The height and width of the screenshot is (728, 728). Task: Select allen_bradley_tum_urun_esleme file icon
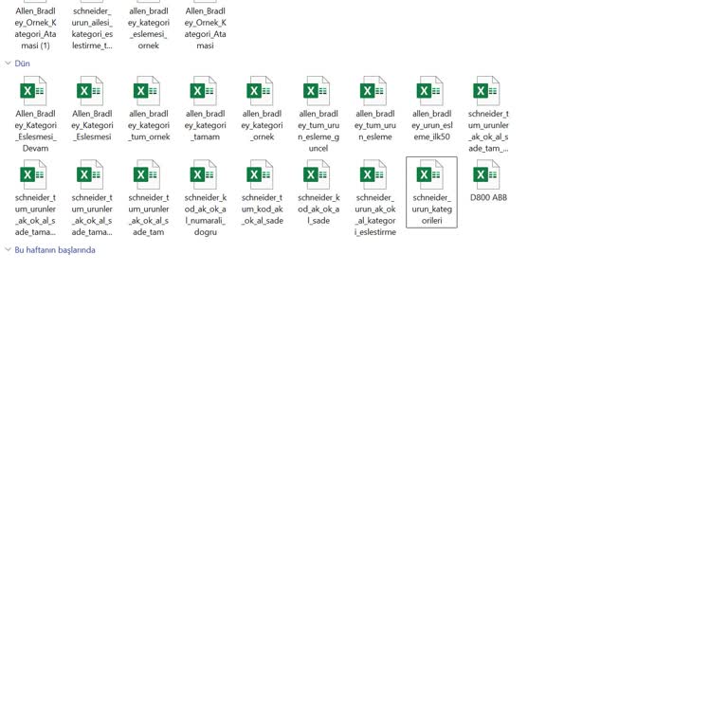[374, 92]
